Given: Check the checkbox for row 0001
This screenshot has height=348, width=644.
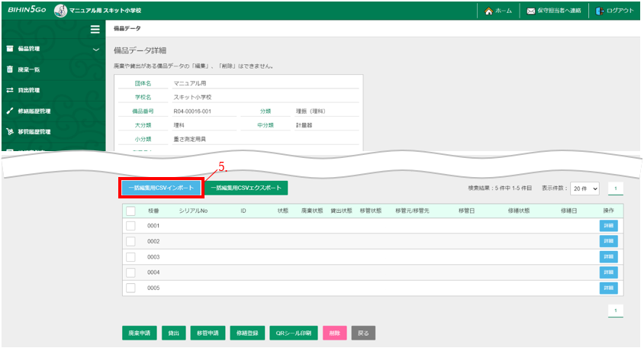Looking at the screenshot, I should point(130,226).
